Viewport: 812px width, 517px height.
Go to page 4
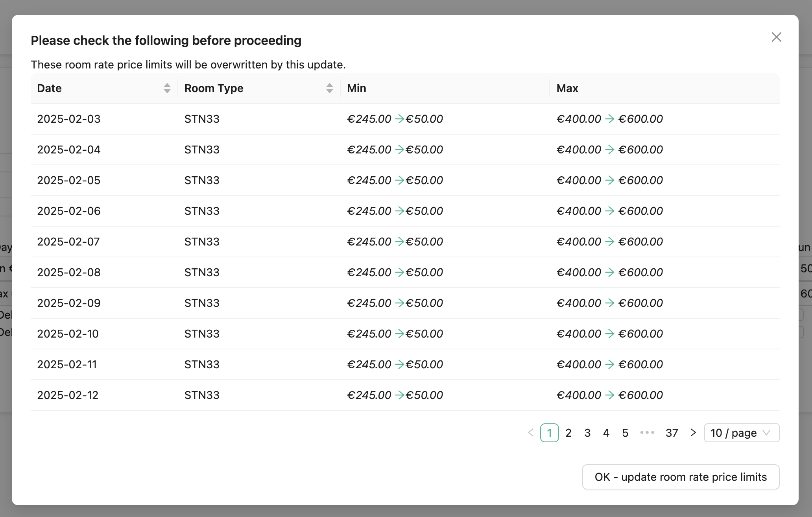tap(606, 433)
